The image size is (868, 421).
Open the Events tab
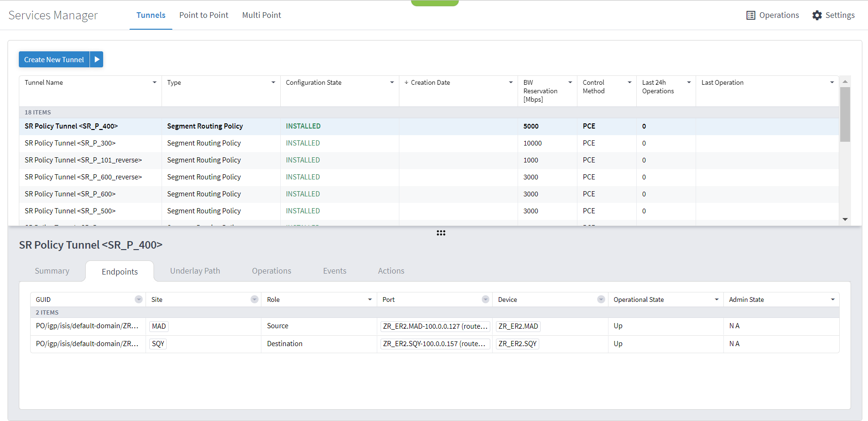(x=334, y=271)
